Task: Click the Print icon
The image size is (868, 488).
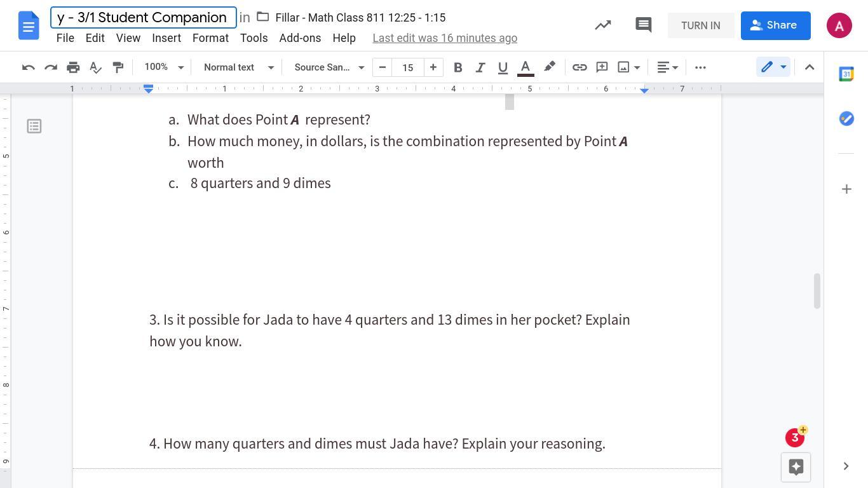Action: coord(73,67)
